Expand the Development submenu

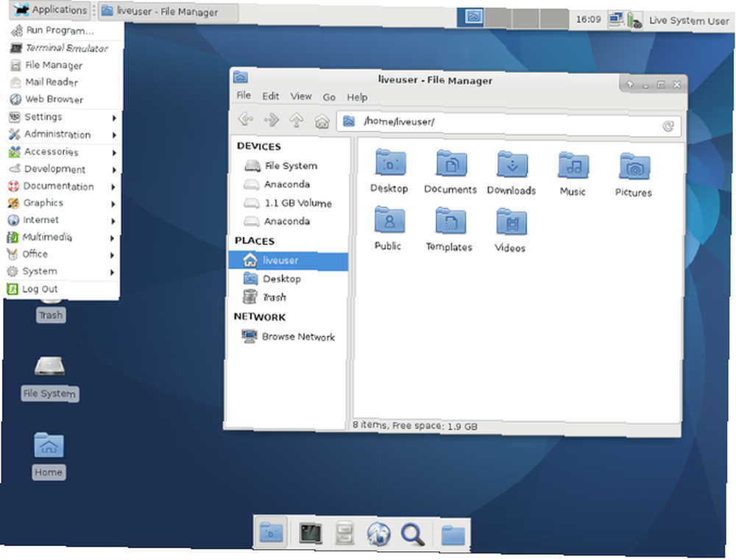coord(62,169)
